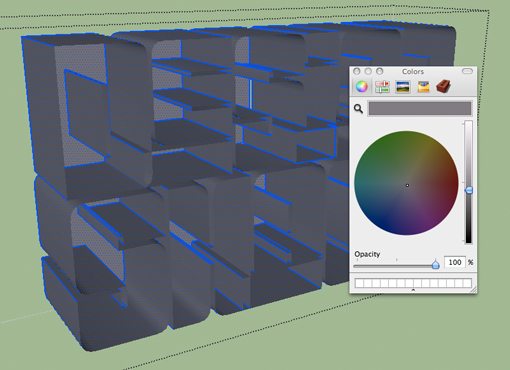510x370 pixels.
Task: Switch to the Color Sliders picker
Action: pos(382,87)
